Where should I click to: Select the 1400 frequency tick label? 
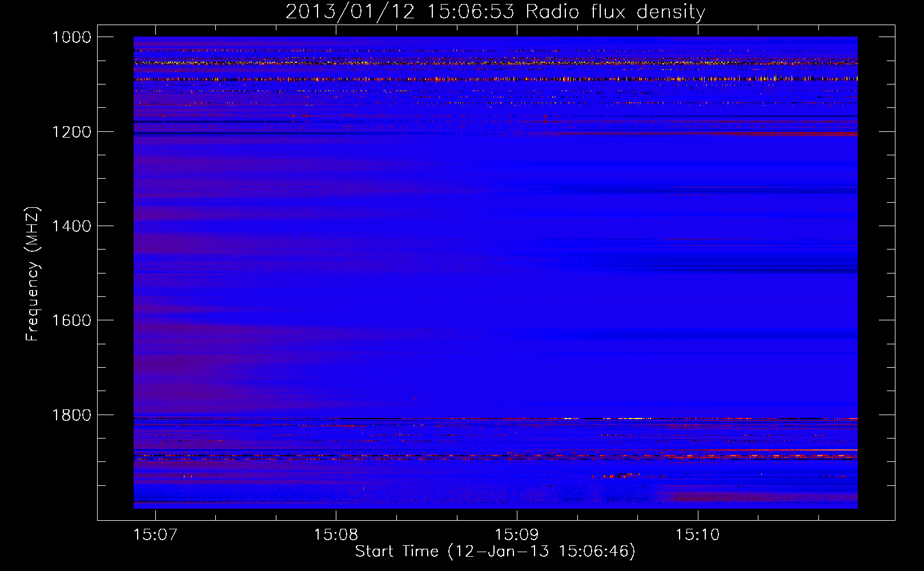pos(71,226)
